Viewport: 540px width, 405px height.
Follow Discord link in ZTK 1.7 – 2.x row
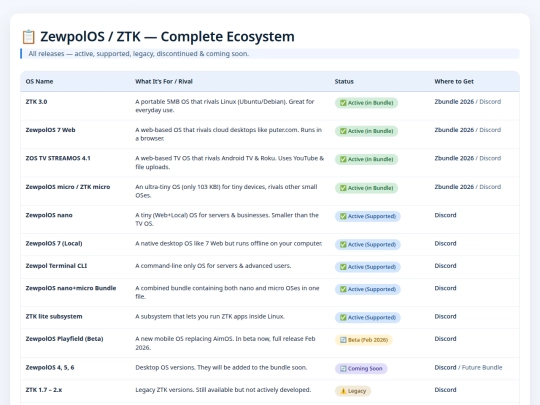click(445, 390)
